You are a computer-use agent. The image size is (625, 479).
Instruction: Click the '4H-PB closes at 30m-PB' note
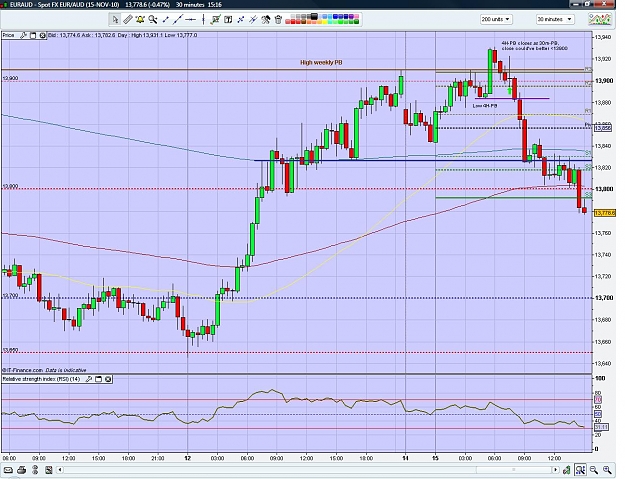(535, 45)
